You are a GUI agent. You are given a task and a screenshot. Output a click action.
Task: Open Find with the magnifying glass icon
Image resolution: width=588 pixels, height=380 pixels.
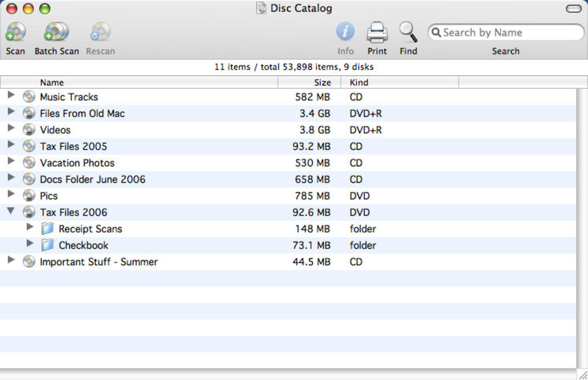(x=408, y=32)
